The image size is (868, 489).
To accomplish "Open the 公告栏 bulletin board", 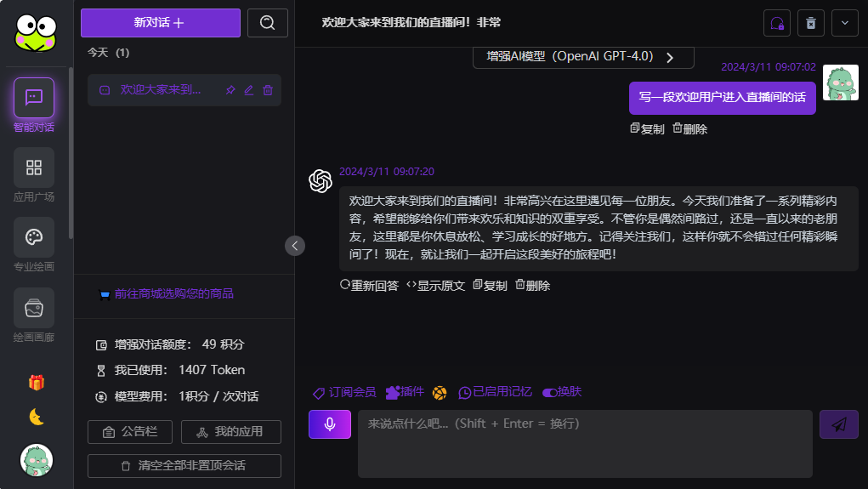I will click(130, 432).
